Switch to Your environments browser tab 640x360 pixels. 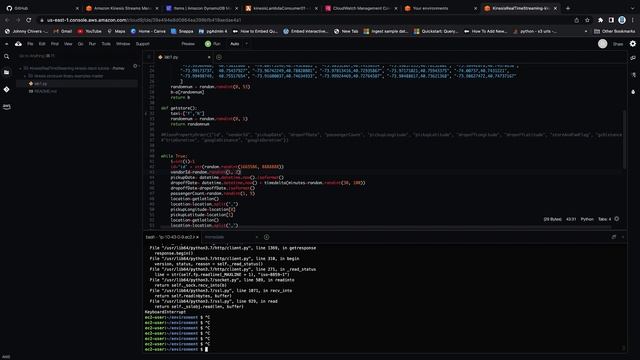441,8
